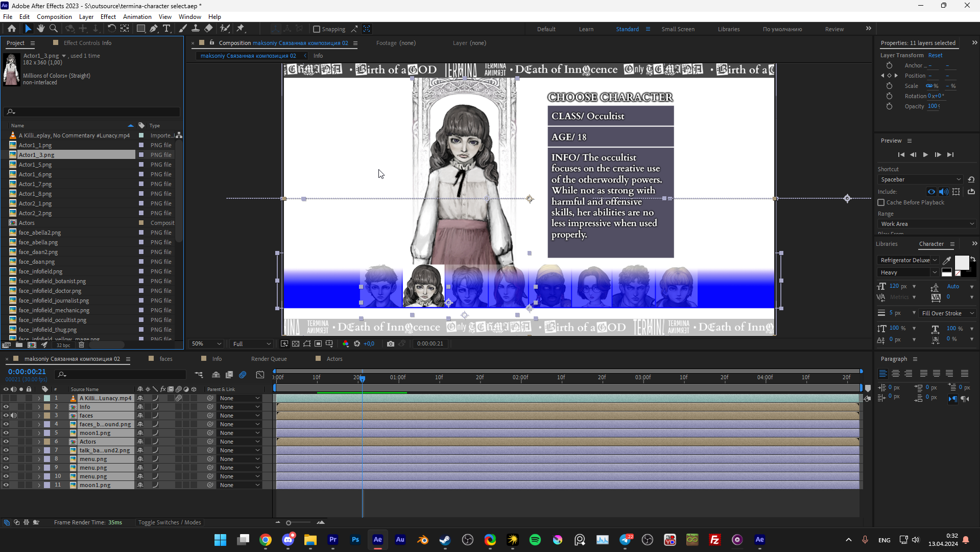Image resolution: width=980 pixels, height=552 pixels.
Task: Create a new folder in Project panel
Action: pyautogui.click(x=19, y=345)
